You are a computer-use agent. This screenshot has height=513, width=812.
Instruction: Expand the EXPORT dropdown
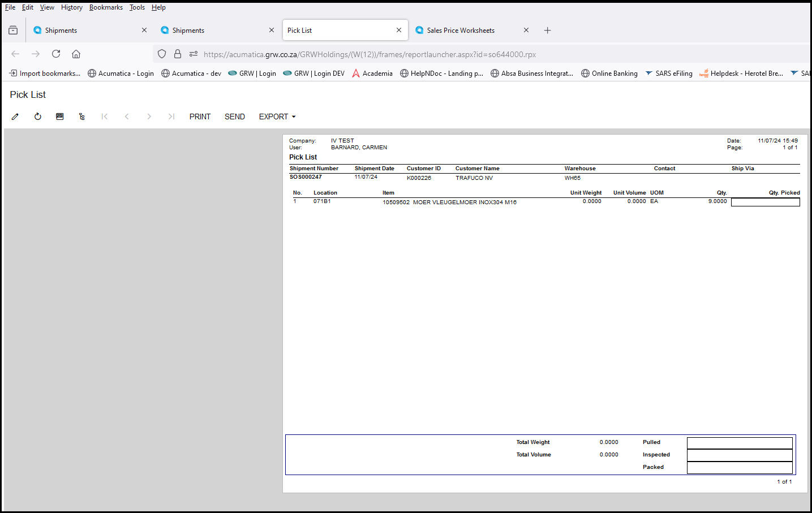(277, 117)
